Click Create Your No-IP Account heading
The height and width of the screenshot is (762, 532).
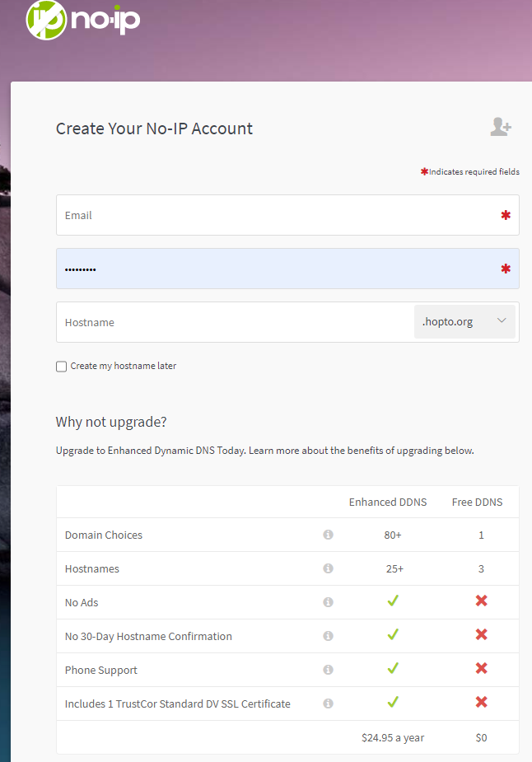coord(154,129)
